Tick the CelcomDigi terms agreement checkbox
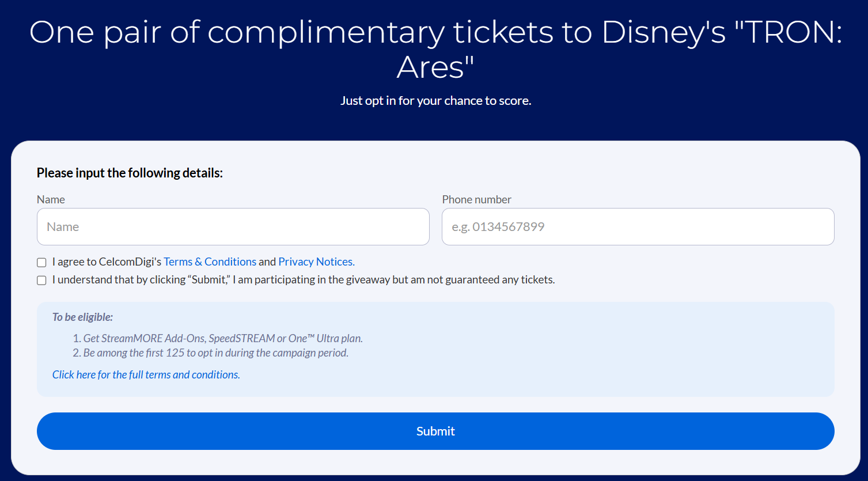The width and height of the screenshot is (868, 481). pos(41,263)
